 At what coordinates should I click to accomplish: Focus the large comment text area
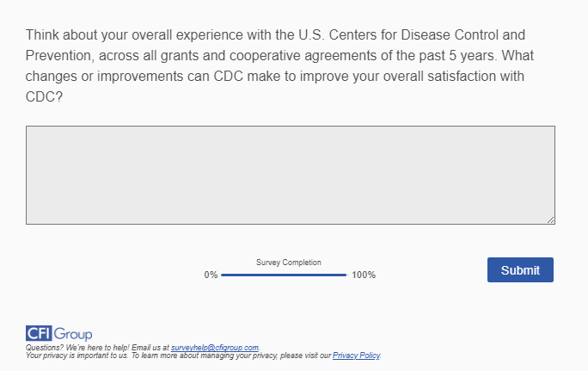click(x=290, y=175)
